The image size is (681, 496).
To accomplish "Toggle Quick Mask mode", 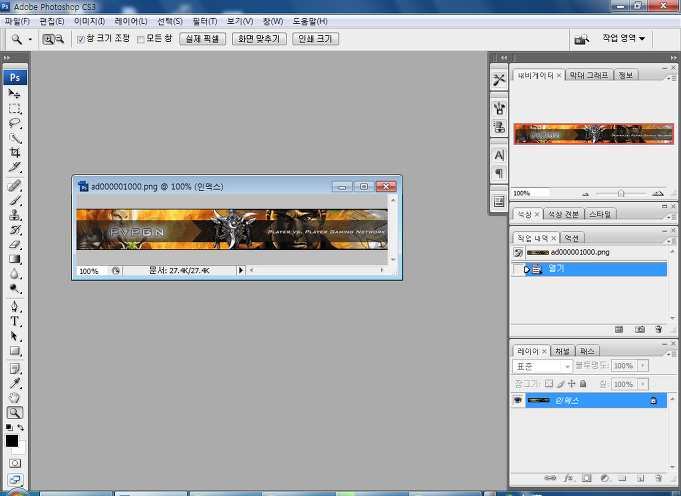I will [x=14, y=463].
